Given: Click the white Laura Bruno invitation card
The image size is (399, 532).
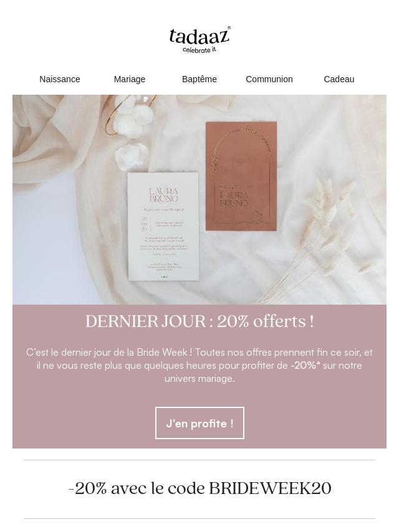Looking at the screenshot, I should click(163, 227).
